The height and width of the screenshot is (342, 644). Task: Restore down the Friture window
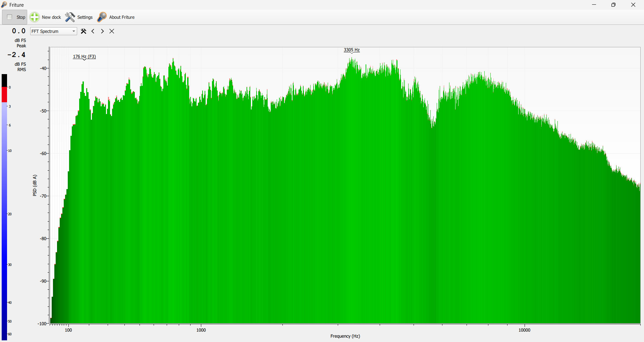[x=613, y=5]
